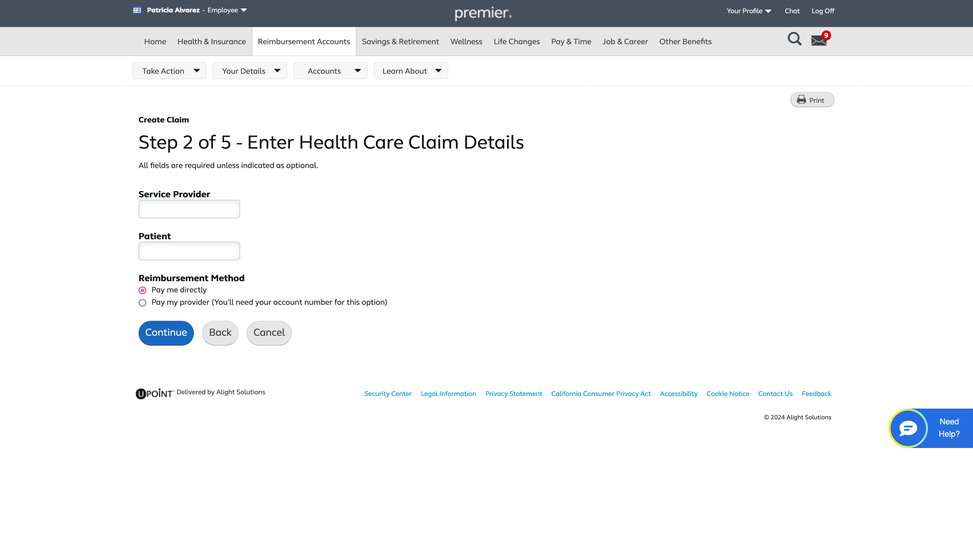Open the Privacy Statement link

pyautogui.click(x=514, y=393)
